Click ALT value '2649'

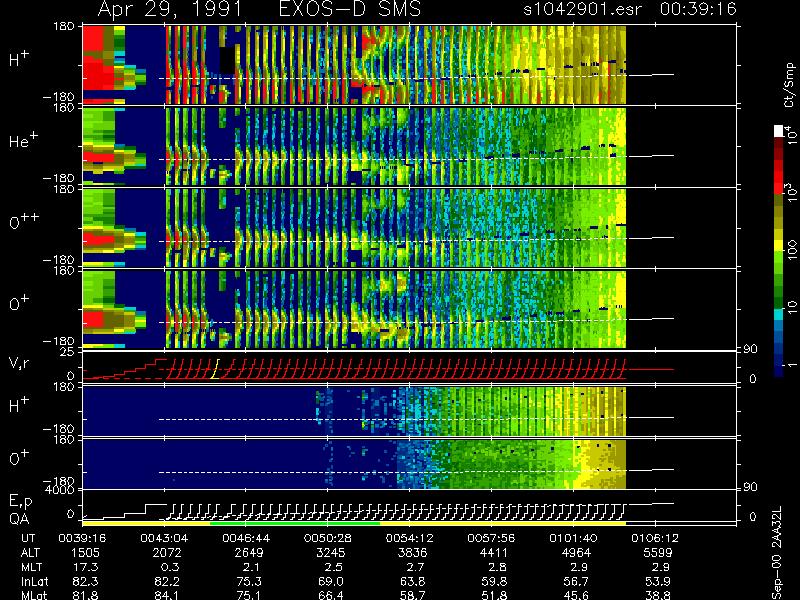[x=249, y=553]
